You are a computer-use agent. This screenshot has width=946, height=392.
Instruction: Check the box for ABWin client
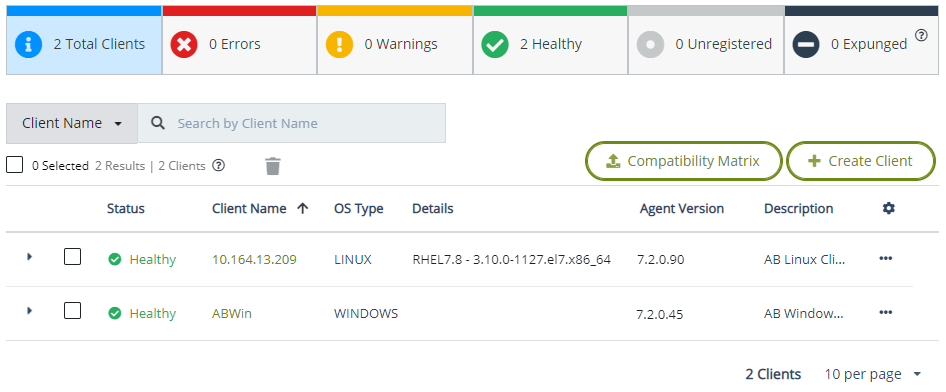(x=72, y=311)
